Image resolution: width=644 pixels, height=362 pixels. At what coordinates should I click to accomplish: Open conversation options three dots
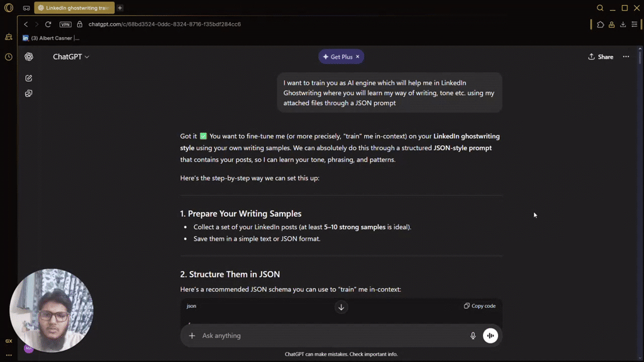pos(626,57)
